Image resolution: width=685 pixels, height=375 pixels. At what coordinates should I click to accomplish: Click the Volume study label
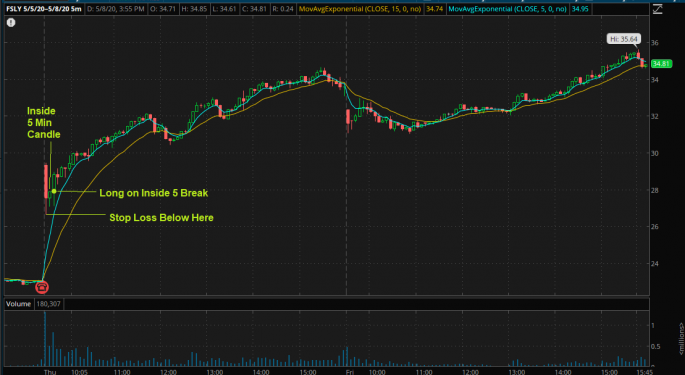pyautogui.click(x=18, y=304)
